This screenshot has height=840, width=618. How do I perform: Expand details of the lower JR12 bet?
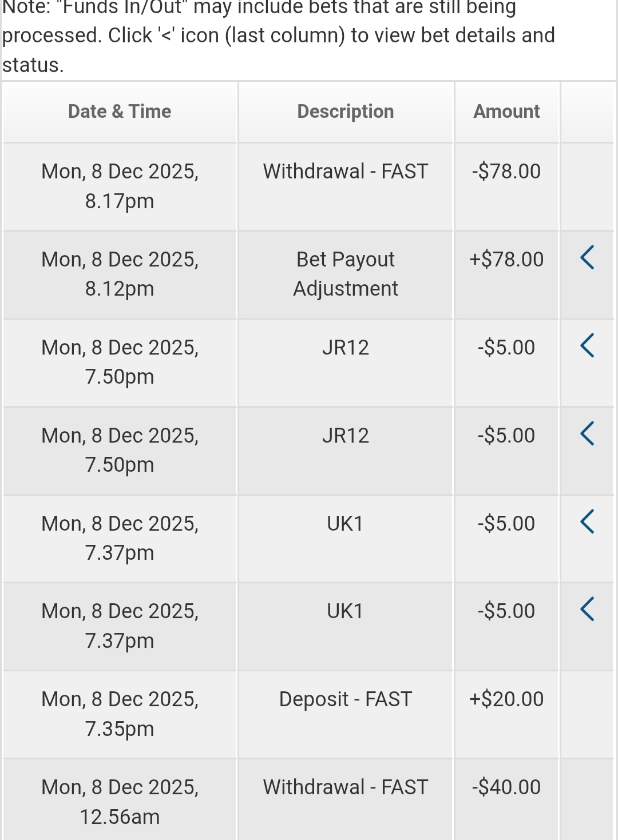point(587,433)
